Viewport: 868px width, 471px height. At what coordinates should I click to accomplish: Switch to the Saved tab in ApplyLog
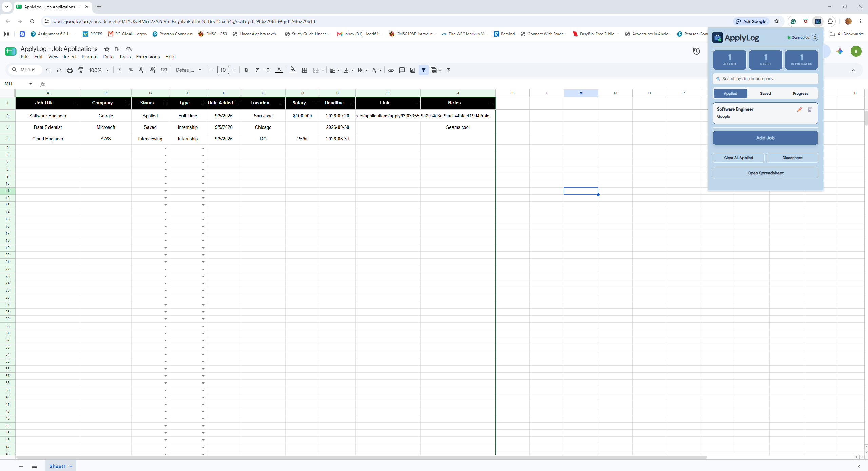coord(765,93)
